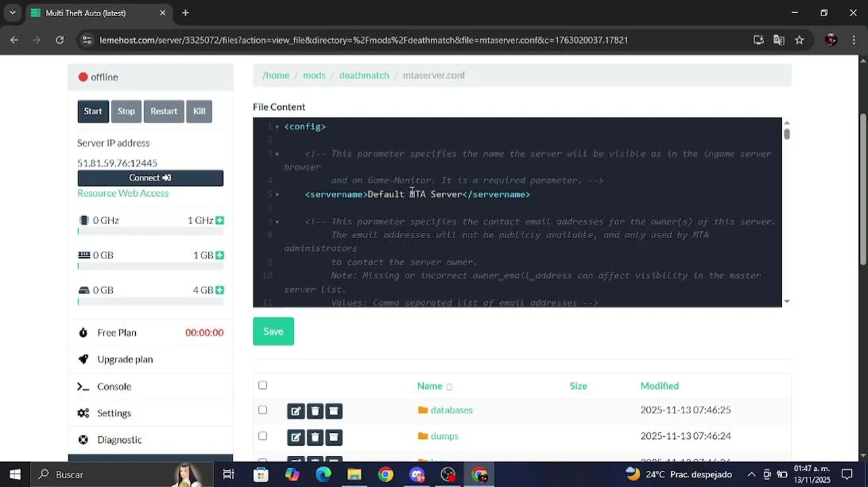Click the install app icon in address bar

pyautogui.click(x=758, y=40)
